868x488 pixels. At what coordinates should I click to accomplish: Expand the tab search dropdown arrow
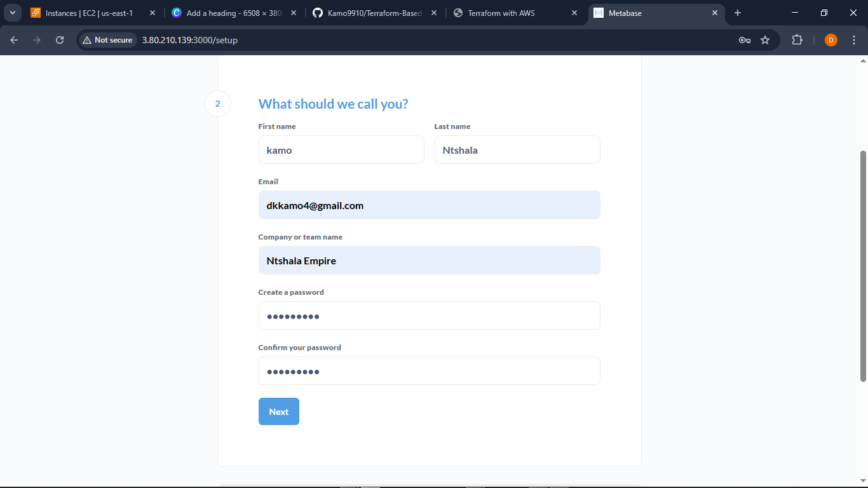tap(12, 13)
